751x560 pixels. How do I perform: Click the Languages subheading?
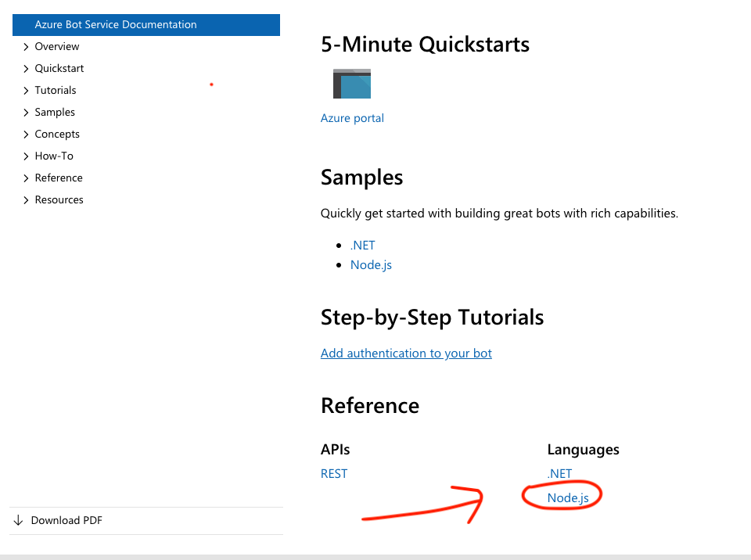(x=583, y=450)
